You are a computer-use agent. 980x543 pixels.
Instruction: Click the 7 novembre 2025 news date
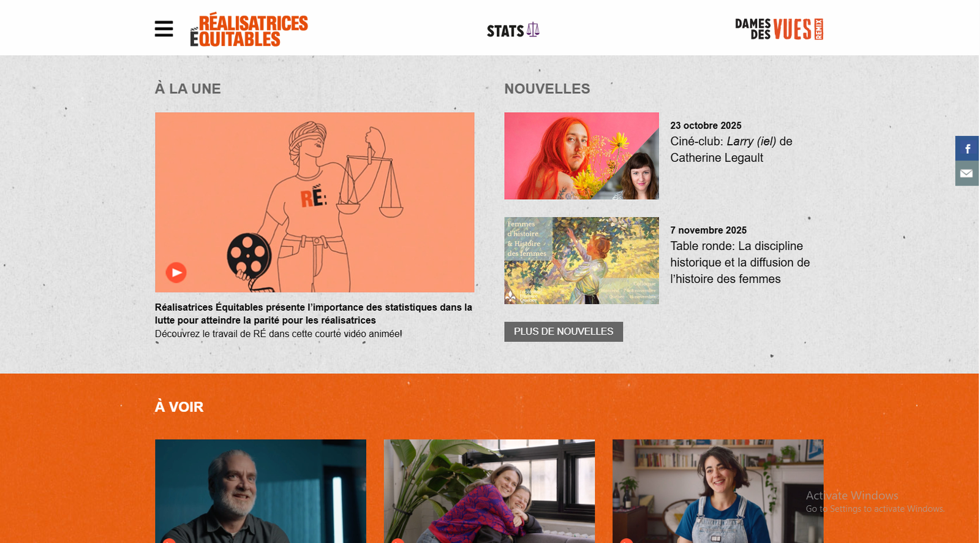click(x=708, y=230)
